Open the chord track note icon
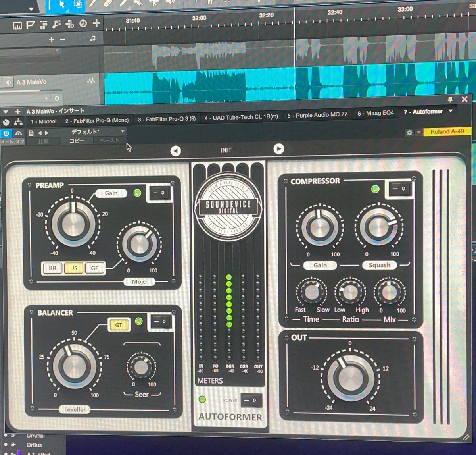The image size is (476, 455). 56,24
